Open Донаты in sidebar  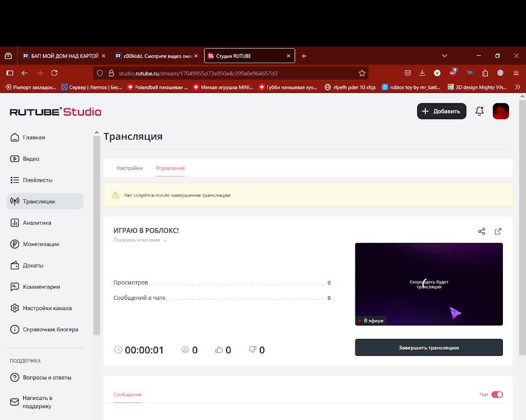pos(45,265)
